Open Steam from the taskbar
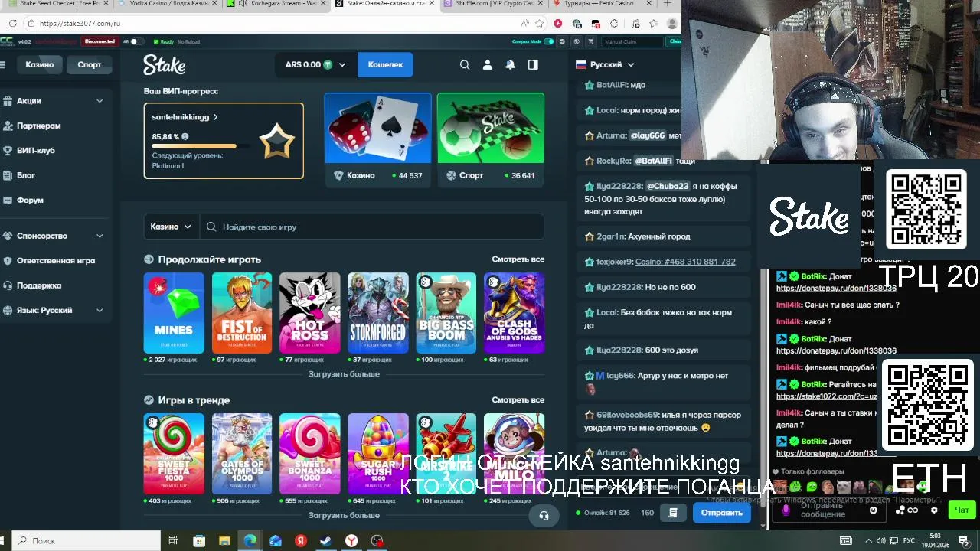This screenshot has height=551, width=980. [325, 541]
